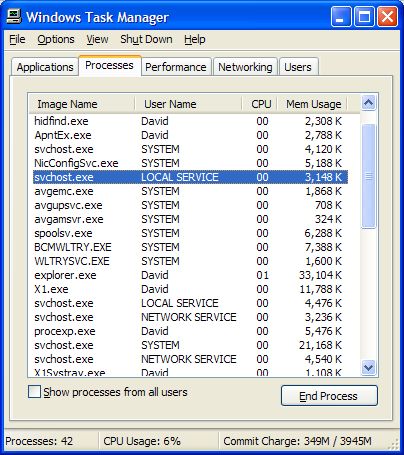Select the NicConfigSvc.exe process

click(190, 163)
